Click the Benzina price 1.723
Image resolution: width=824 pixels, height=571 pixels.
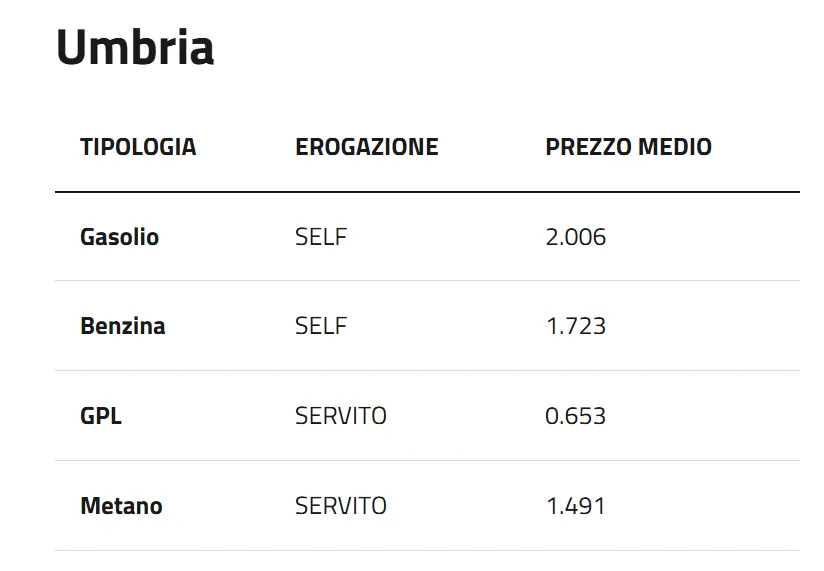point(576,326)
